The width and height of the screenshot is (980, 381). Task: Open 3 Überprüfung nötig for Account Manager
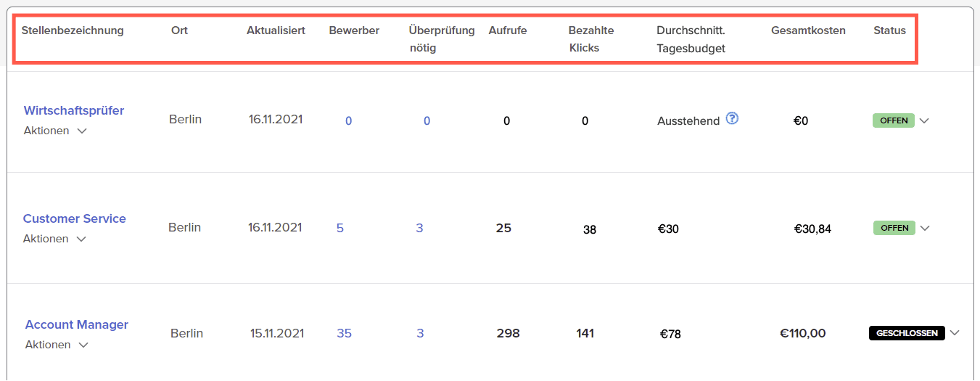click(x=420, y=333)
